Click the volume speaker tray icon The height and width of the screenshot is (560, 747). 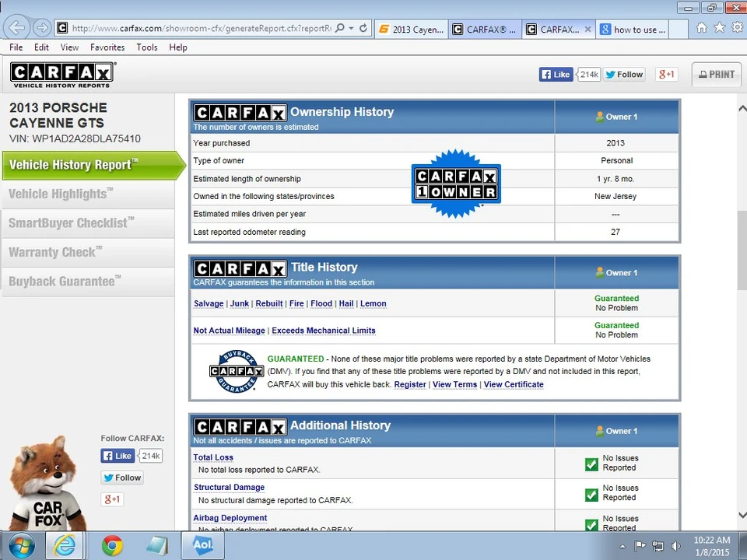click(675, 546)
